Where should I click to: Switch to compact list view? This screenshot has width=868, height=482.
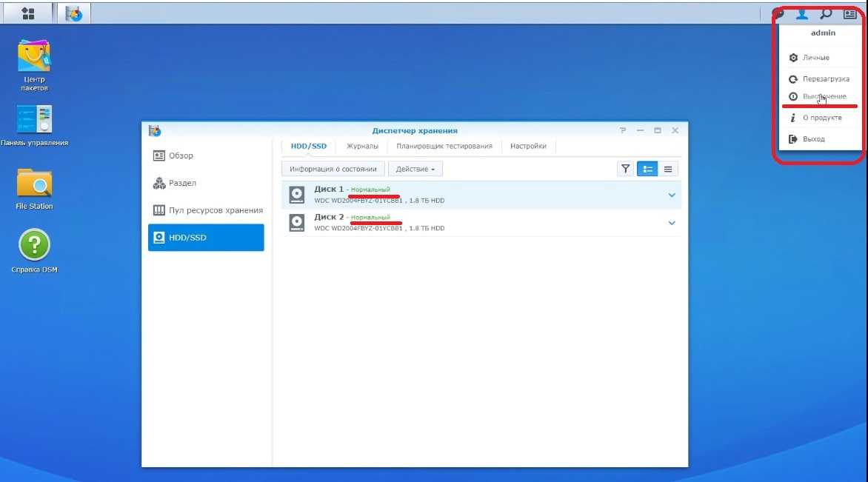pos(668,169)
